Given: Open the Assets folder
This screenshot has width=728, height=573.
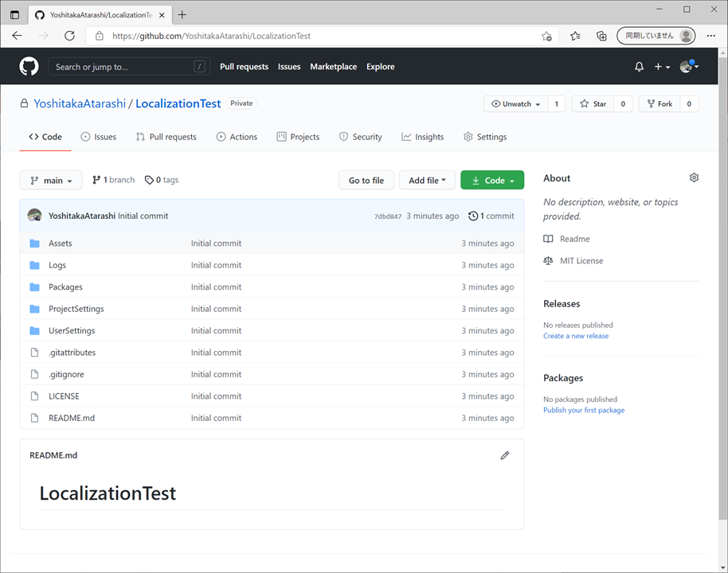Looking at the screenshot, I should (x=60, y=243).
